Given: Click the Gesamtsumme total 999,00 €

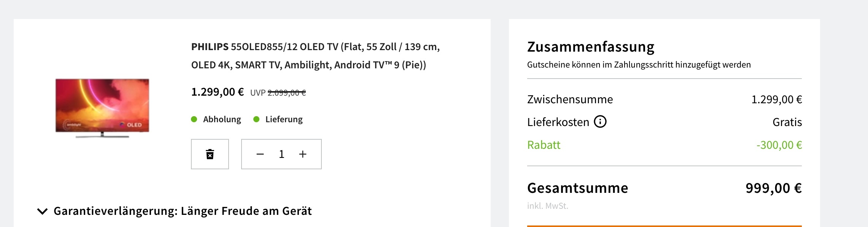Looking at the screenshot, I should tap(774, 188).
